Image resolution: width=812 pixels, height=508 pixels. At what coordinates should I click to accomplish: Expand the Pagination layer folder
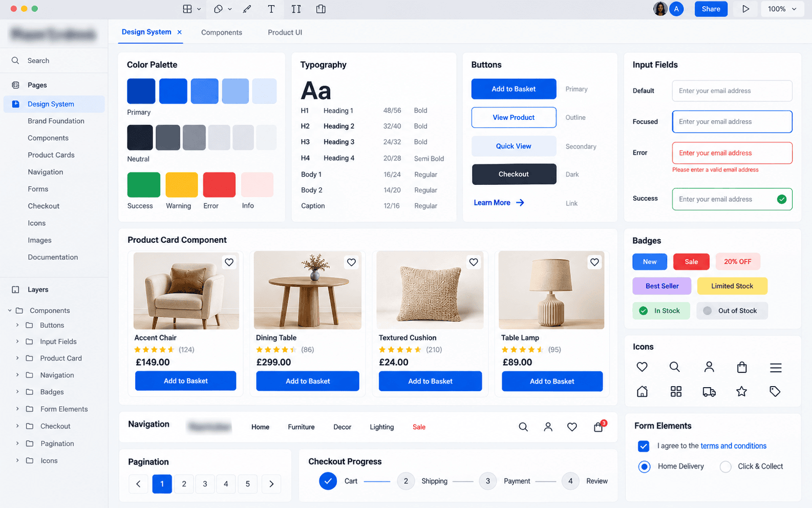17,443
